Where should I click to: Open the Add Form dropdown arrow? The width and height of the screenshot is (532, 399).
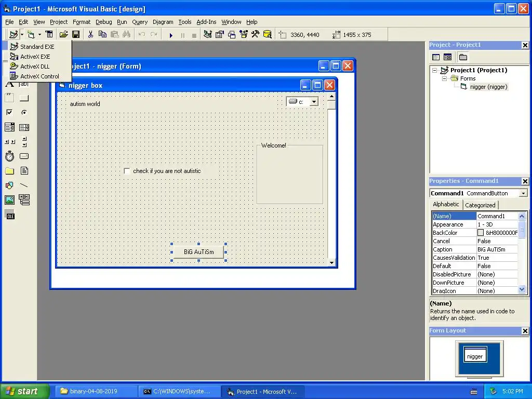39,34
